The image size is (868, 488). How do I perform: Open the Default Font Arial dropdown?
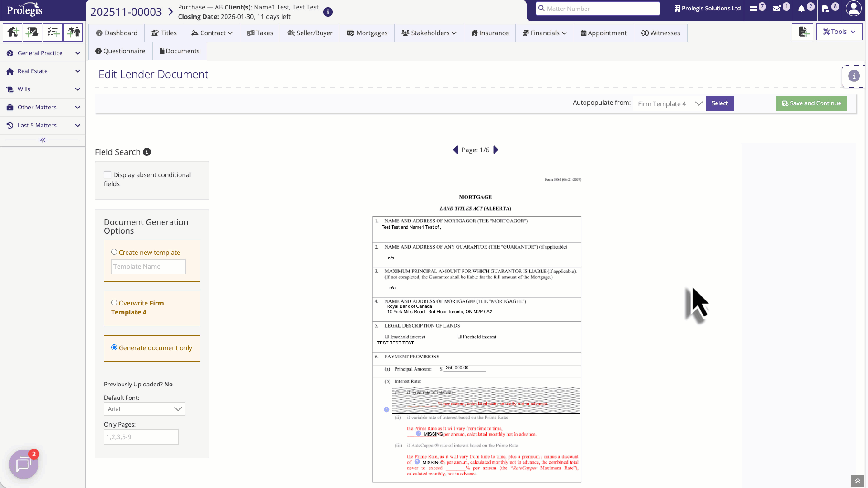click(x=144, y=409)
